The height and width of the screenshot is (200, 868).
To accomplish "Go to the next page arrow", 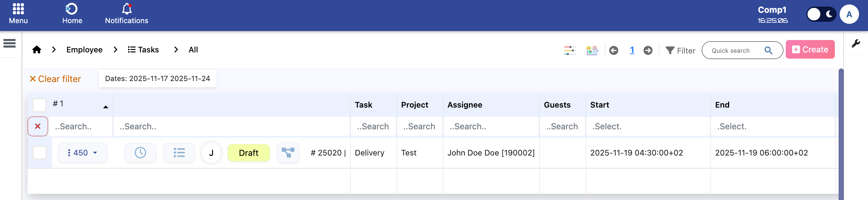I will 648,50.
